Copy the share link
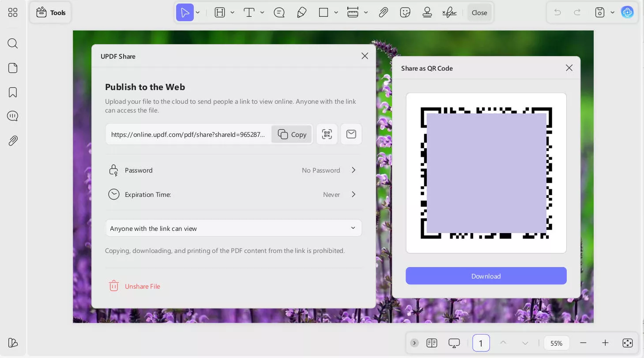 click(292, 134)
